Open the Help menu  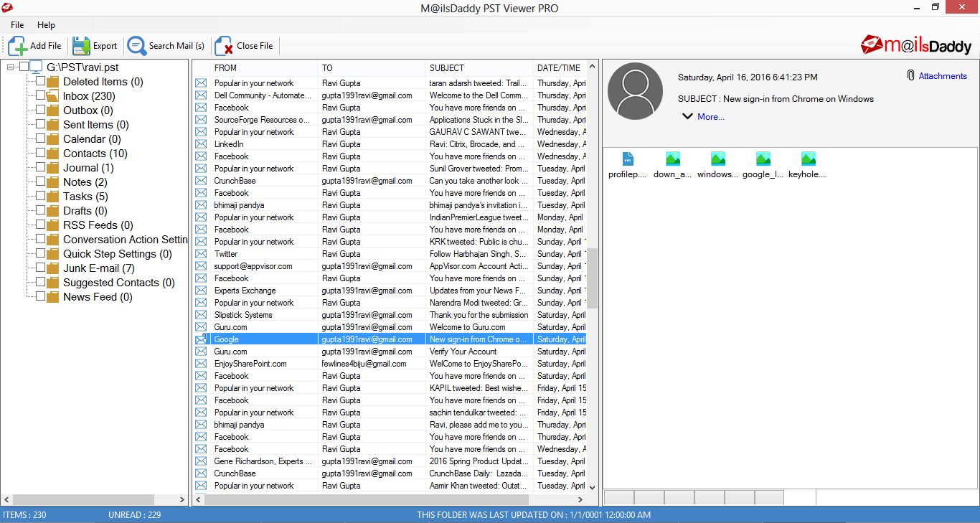coord(46,25)
